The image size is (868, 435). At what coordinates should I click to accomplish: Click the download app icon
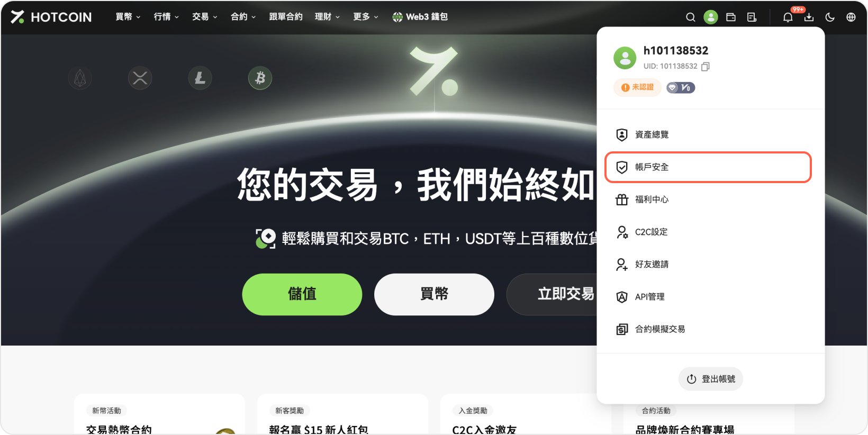coord(809,17)
